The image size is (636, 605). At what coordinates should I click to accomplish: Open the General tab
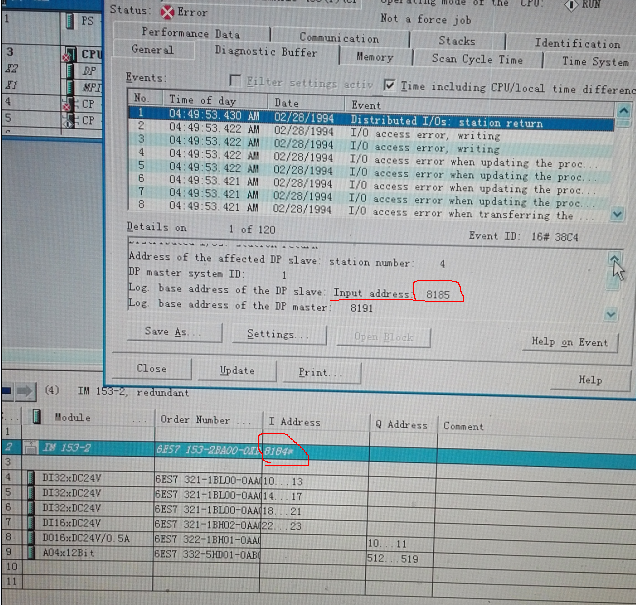(153, 49)
